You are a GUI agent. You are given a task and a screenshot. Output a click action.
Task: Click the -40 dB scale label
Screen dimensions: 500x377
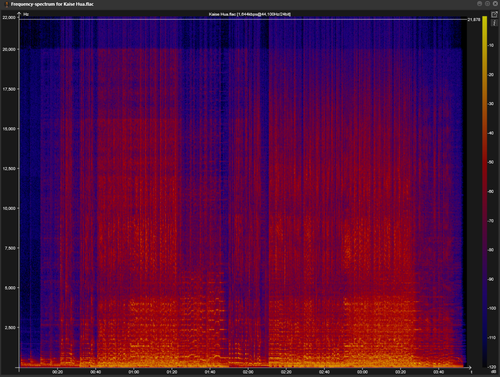[x=491, y=133]
